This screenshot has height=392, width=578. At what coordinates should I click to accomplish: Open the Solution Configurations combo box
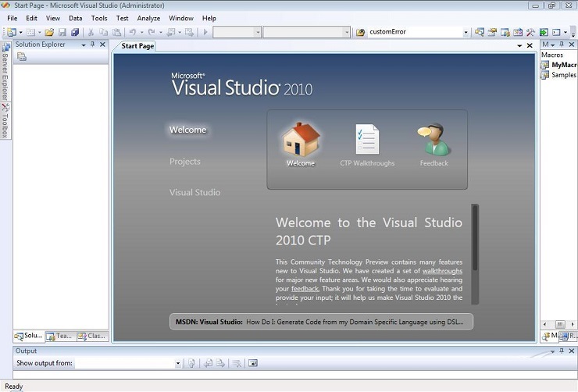tap(237, 33)
